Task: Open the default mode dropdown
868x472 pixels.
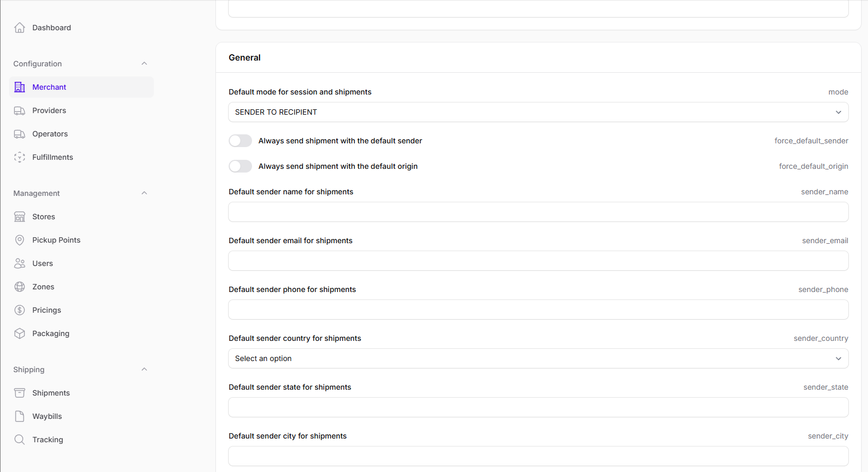Action: click(x=538, y=112)
